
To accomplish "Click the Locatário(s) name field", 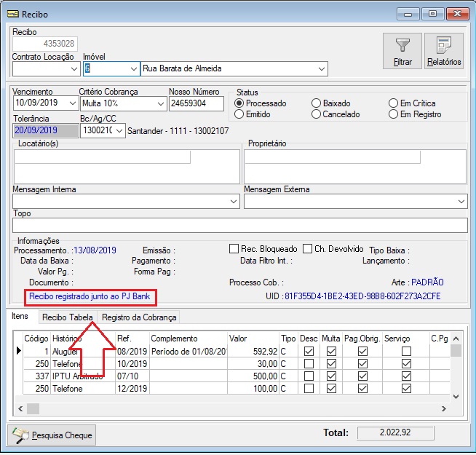I will (103, 157).
